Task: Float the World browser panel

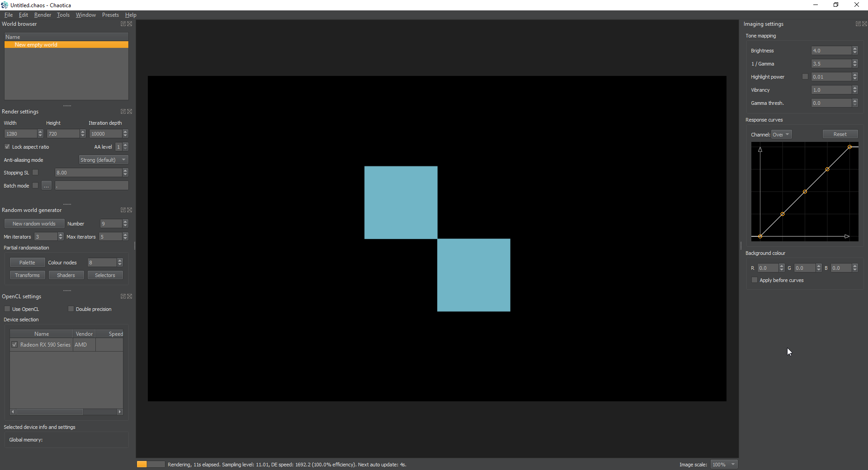Action: tap(123, 24)
